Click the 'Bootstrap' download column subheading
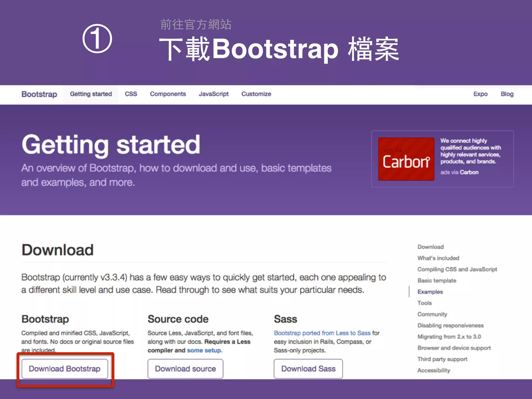 click(45, 319)
